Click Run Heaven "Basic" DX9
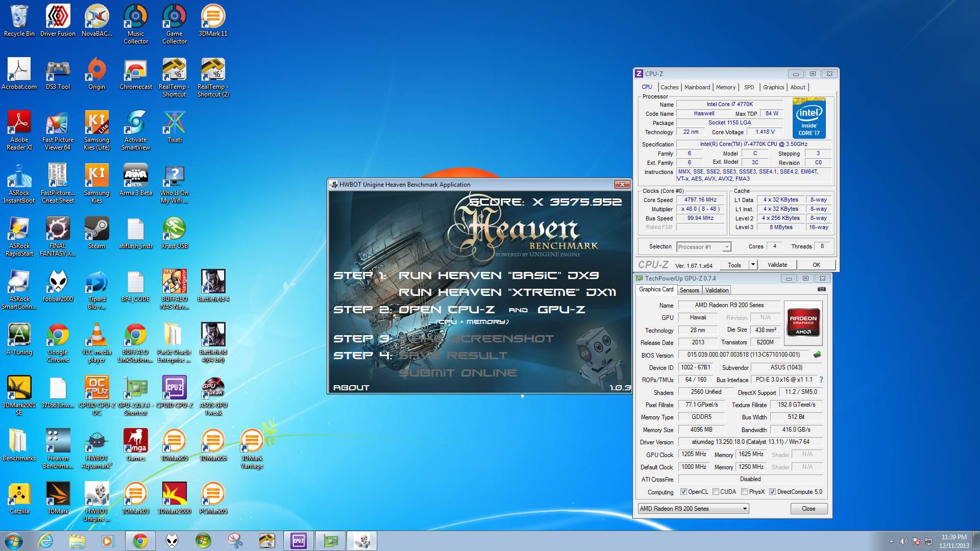 click(x=498, y=275)
